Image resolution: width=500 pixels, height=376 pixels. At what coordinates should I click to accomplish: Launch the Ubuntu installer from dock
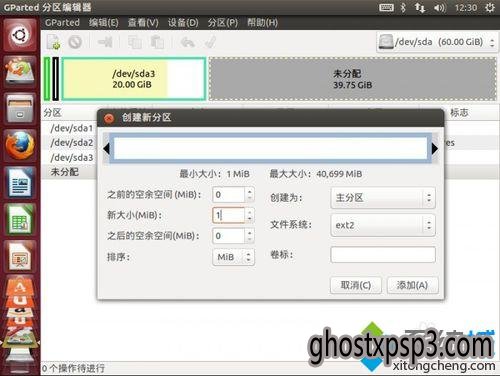tap(20, 71)
